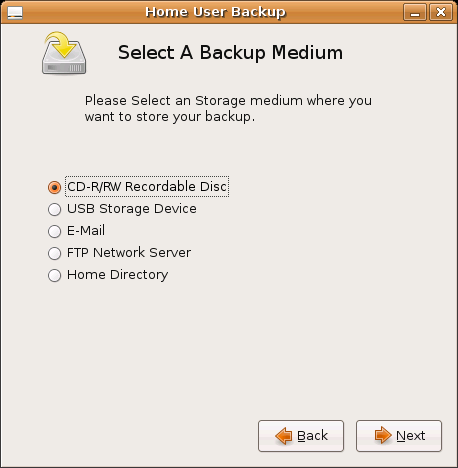Click the Home Directory label text
458x468 pixels.
click(x=117, y=275)
